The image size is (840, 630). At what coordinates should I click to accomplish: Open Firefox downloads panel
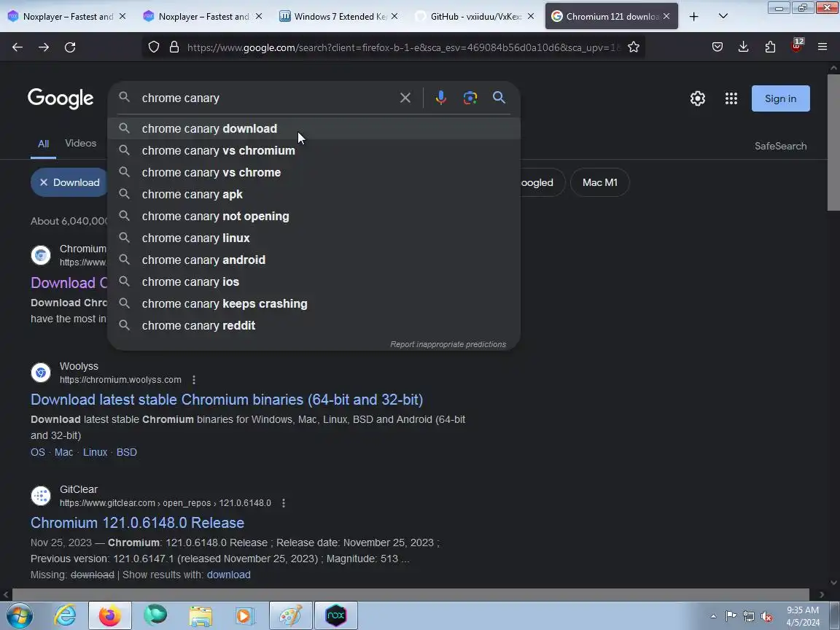coord(744,47)
